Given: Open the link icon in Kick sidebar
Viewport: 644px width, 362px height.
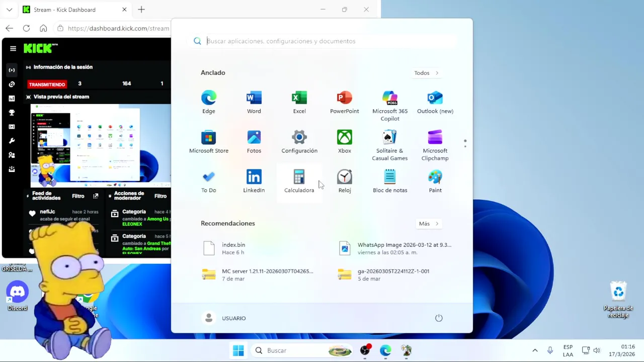Looking at the screenshot, I should click(x=12, y=84).
